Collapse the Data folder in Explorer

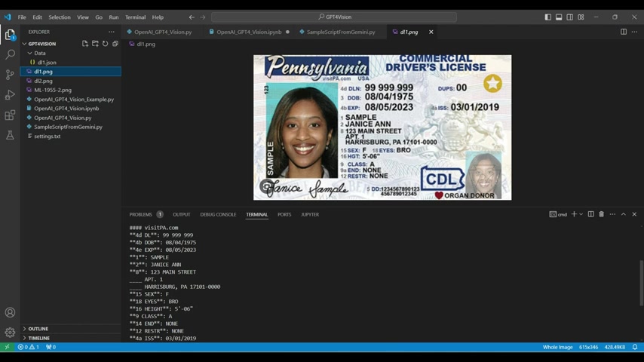click(29, 54)
